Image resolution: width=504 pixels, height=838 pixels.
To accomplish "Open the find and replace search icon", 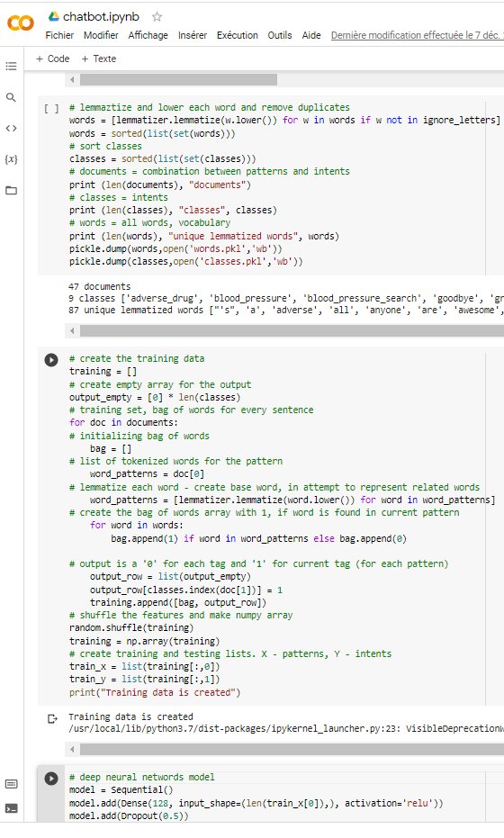I will (x=11, y=97).
